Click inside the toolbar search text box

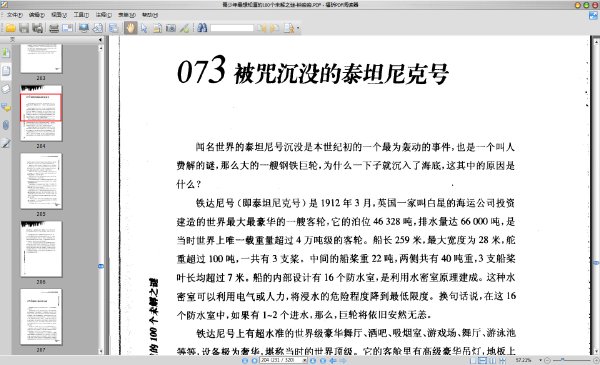pyautogui.click(x=232, y=28)
